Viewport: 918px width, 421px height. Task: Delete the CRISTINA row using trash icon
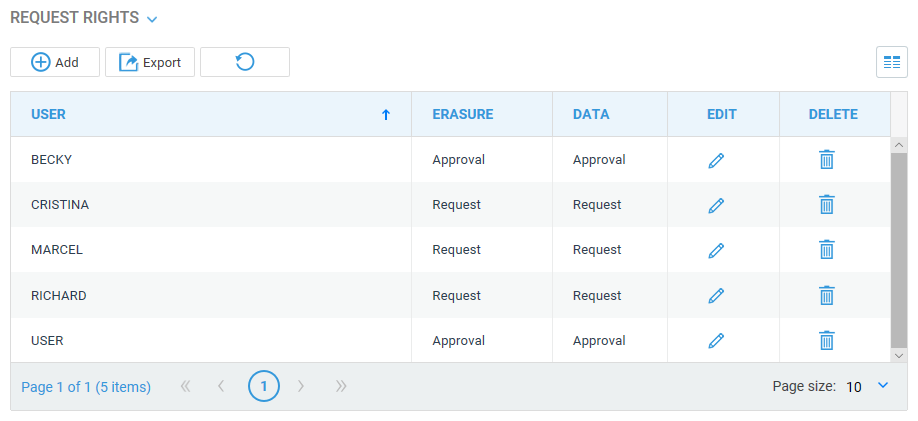click(826, 205)
